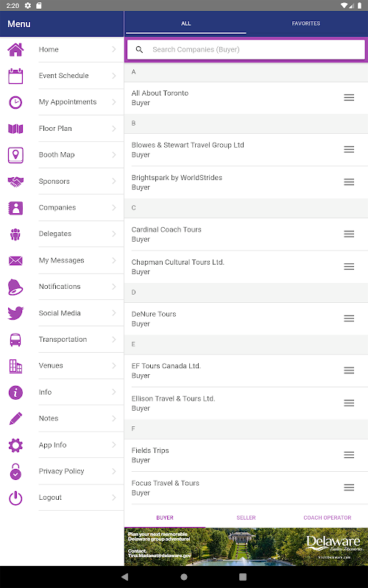Open the Transportation menu label
368x588 pixels.
click(x=63, y=340)
